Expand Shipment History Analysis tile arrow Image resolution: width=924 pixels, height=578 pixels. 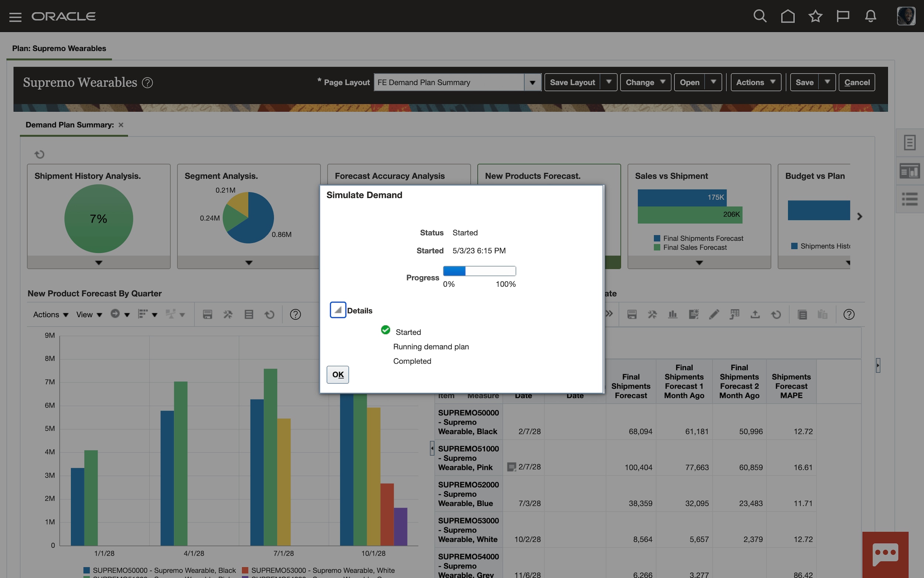(99, 263)
